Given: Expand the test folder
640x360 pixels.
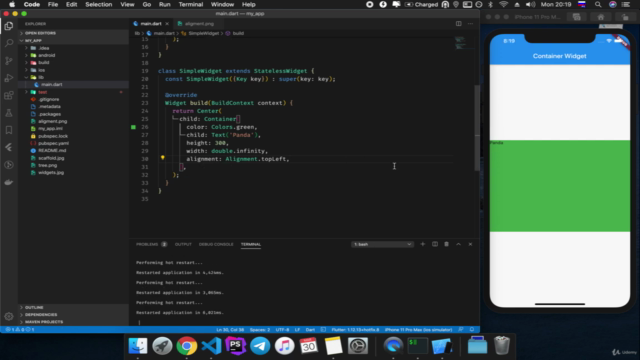Looking at the screenshot, I should (x=42, y=92).
